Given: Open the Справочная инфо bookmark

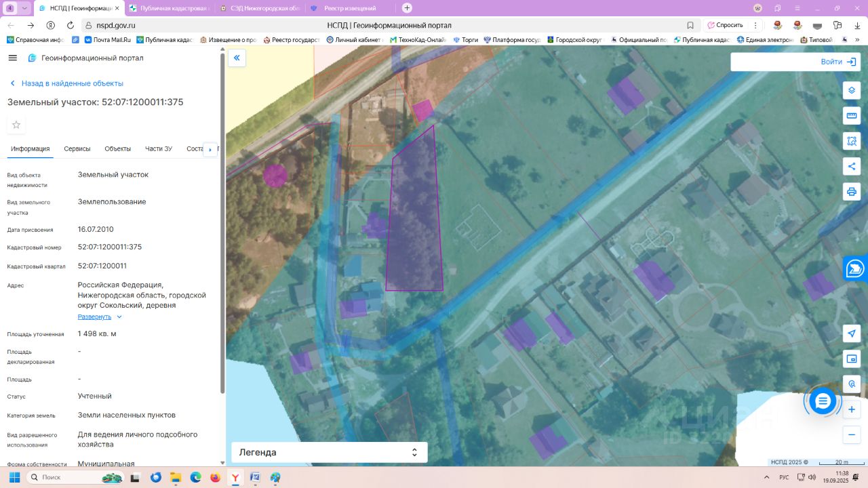Looking at the screenshot, I should [x=35, y=40].
